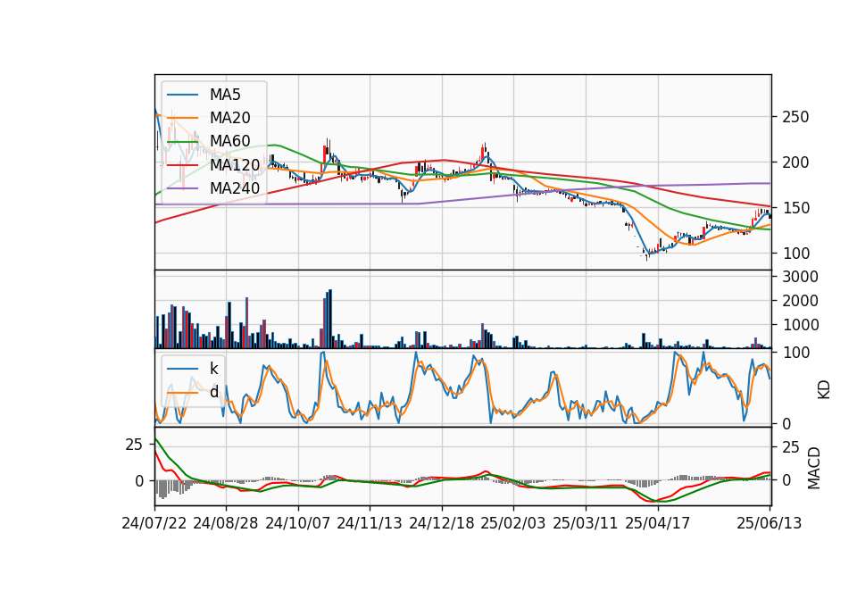Click the 2000 volume axis tick label
This screenshot has height=616, width=857.
click(800, 301)
